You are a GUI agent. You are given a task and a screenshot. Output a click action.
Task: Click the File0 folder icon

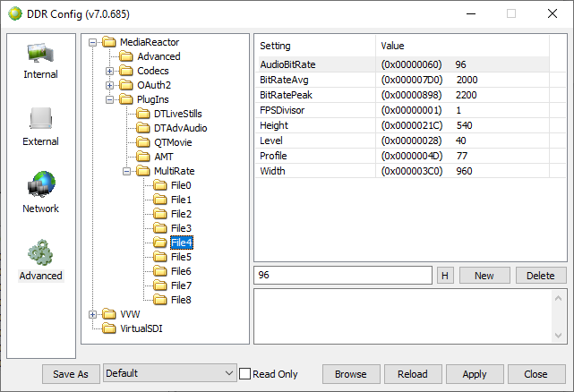pos(160,185)
